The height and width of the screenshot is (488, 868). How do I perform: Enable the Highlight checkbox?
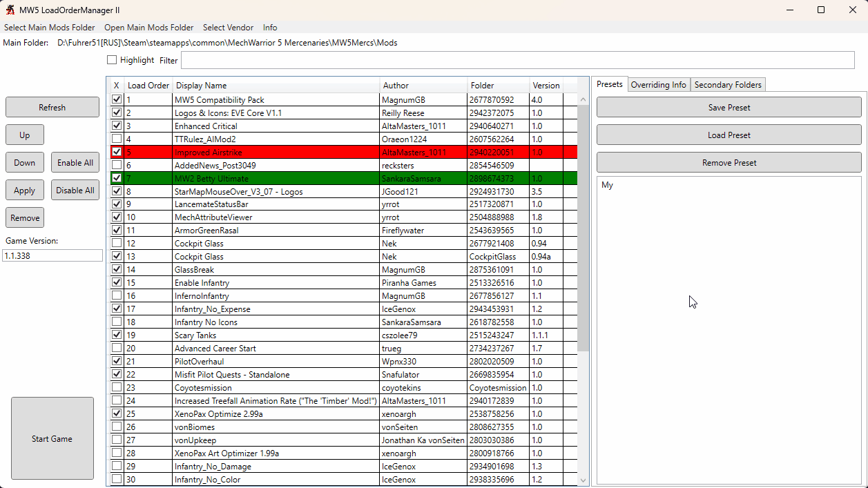(112, 60)
